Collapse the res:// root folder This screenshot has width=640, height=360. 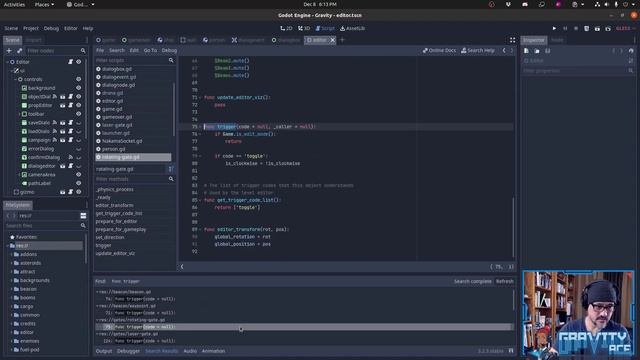click(7, 246)
